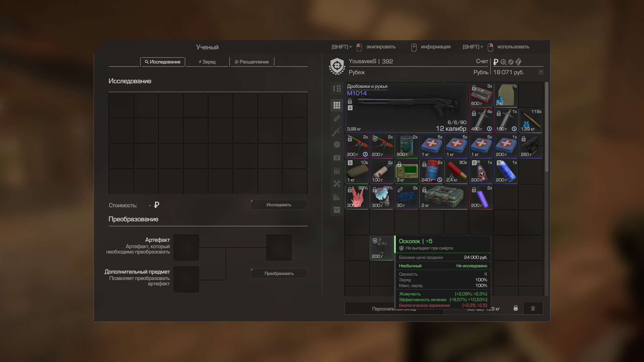The image size is (644, 362).
Task: Click the sort inventory icon
Action: pos(337,88)
